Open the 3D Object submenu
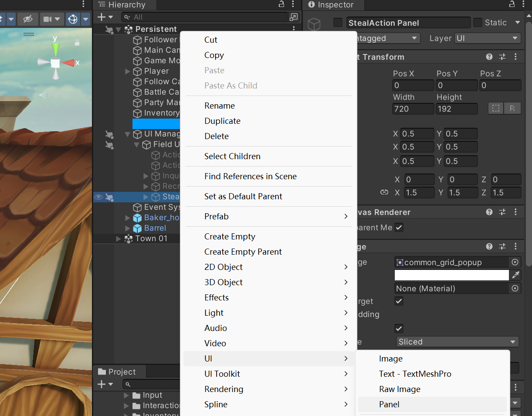The image size is (532, 416). pos(268,282)
